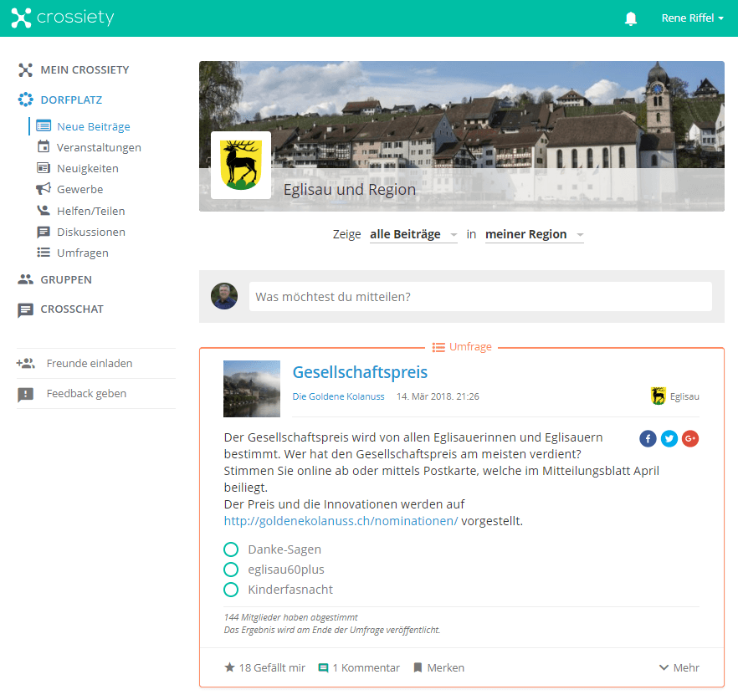This screenshot has width=738, height=700.
Task: Click the Gruppen people icon
Action: click(25, 279)
